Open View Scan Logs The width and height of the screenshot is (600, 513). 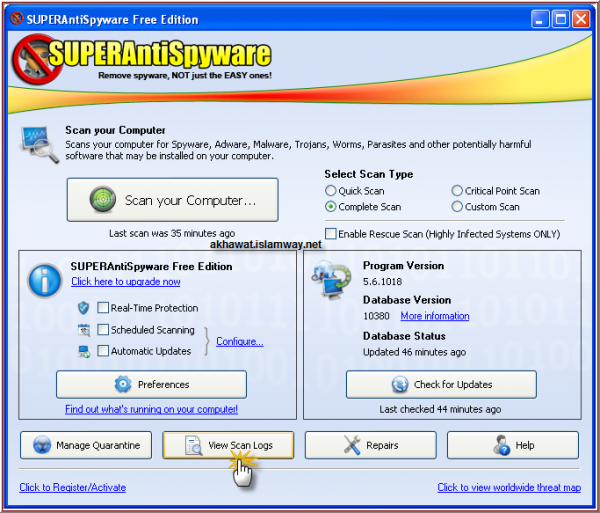[x=228, y=445]
